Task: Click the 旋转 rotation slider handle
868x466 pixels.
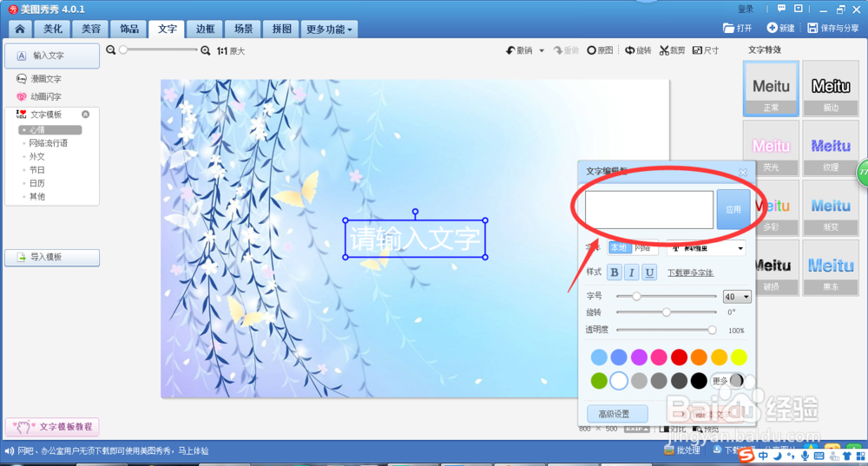Action: pyautogui.click(x=667, y=312)
